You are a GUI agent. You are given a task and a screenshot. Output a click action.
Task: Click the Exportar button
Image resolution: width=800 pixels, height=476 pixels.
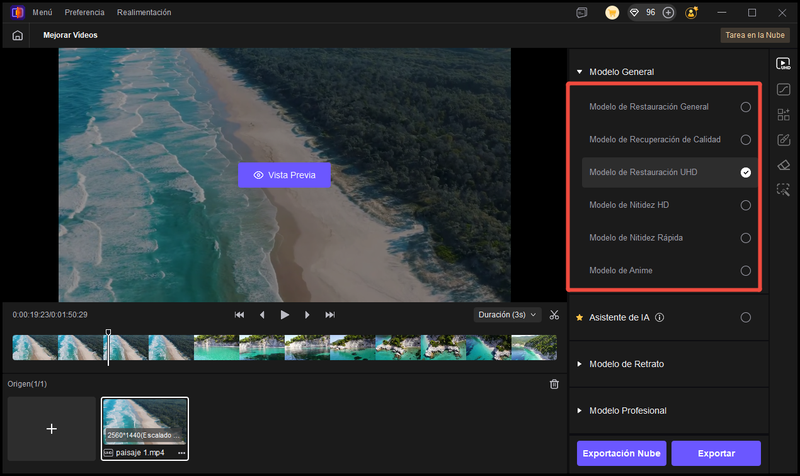point(716,453)
